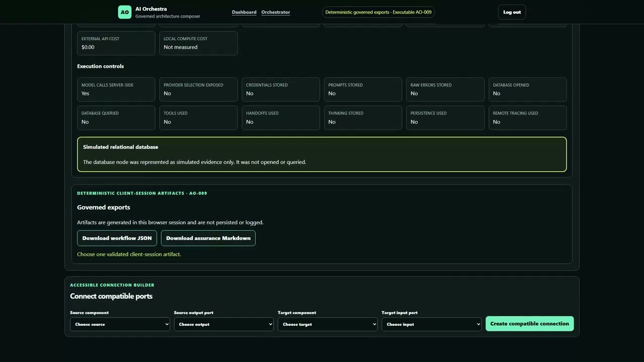The height and width of the screenshot is (362, 644).
Task: Click the Database Queried card
Action: [116, 118]
